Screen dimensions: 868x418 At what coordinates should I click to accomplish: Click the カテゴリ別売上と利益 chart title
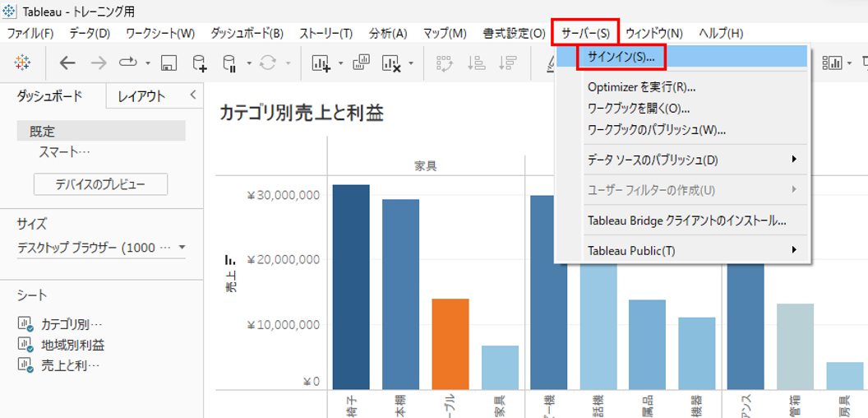coord(302,113)
